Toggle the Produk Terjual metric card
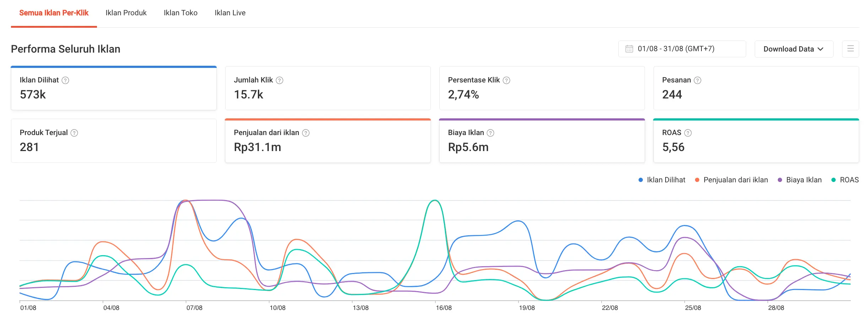 pos(114,141)
